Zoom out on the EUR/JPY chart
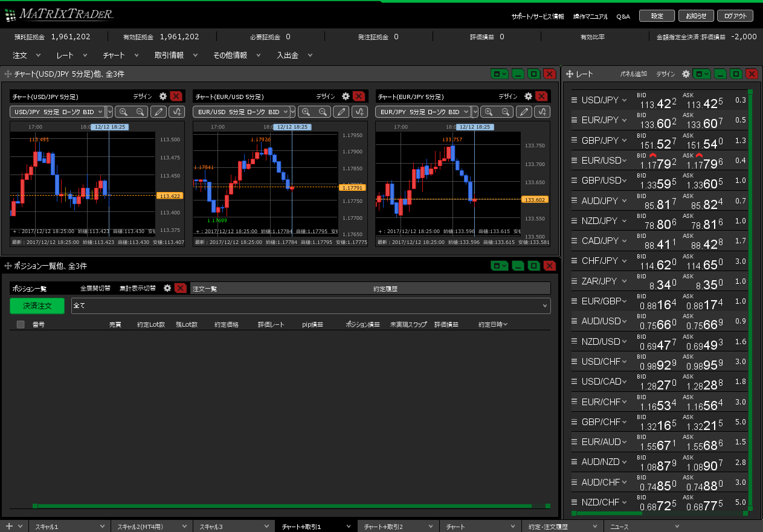Screen dimensions: 763x532 tap(505, 112)
